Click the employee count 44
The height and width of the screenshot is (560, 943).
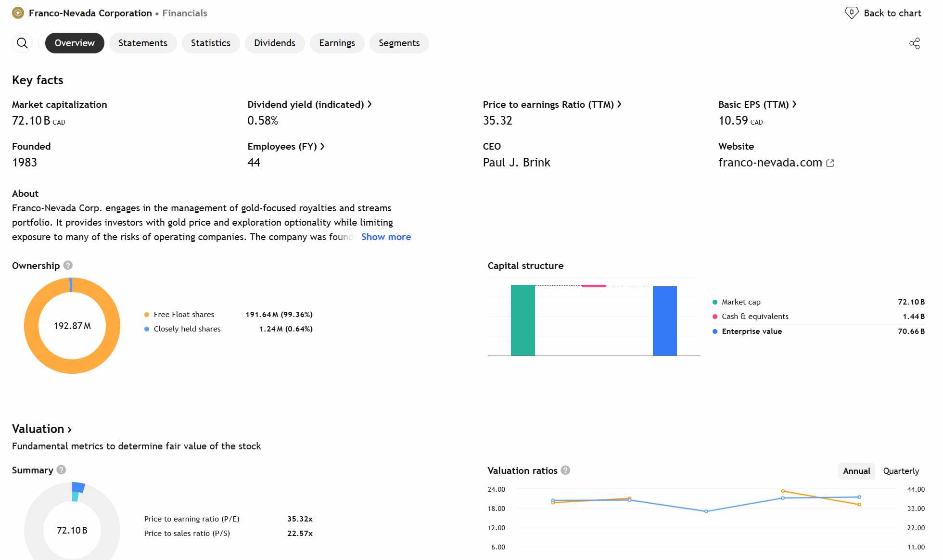click(254, 163)
